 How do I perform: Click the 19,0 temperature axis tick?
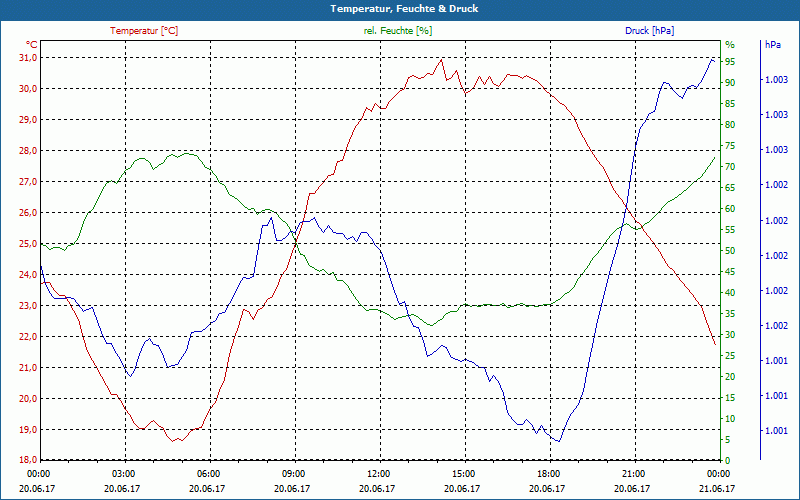28,430
